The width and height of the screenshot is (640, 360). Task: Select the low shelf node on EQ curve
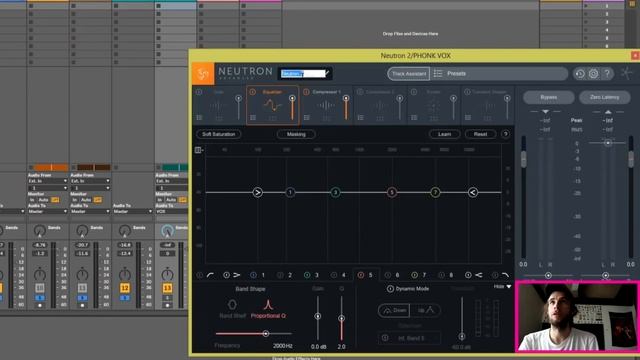tap(258, 192)
